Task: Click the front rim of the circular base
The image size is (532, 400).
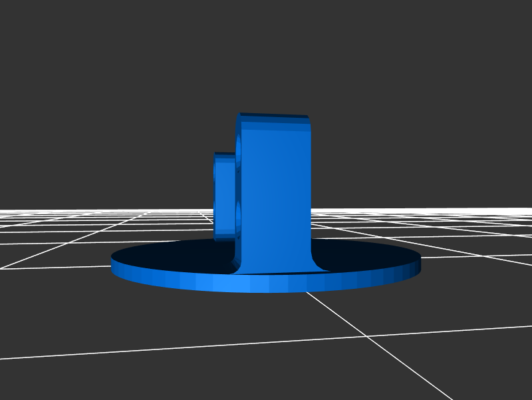Action: (x=266, y=284)
